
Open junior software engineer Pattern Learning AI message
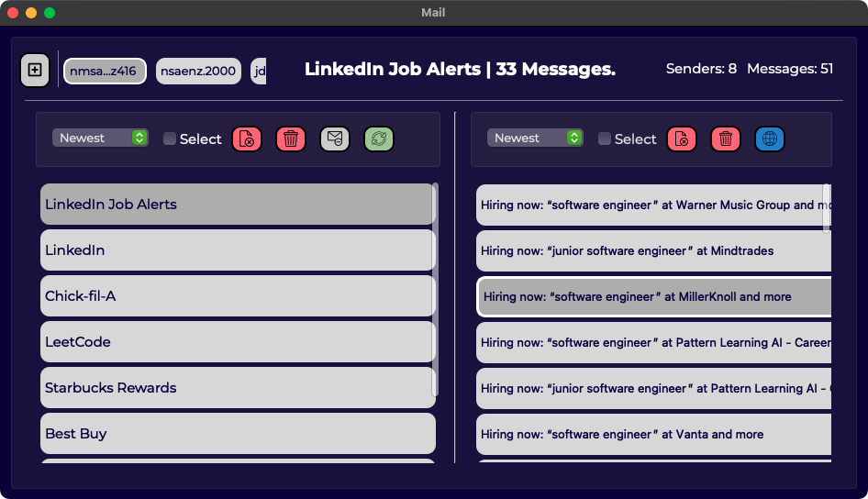[653, 388]
